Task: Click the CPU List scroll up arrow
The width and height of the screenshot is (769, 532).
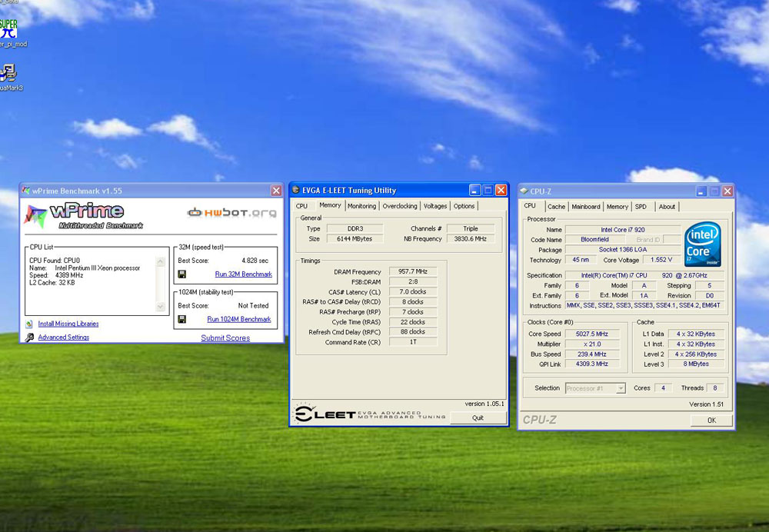Action: click(x=161, y=262)
